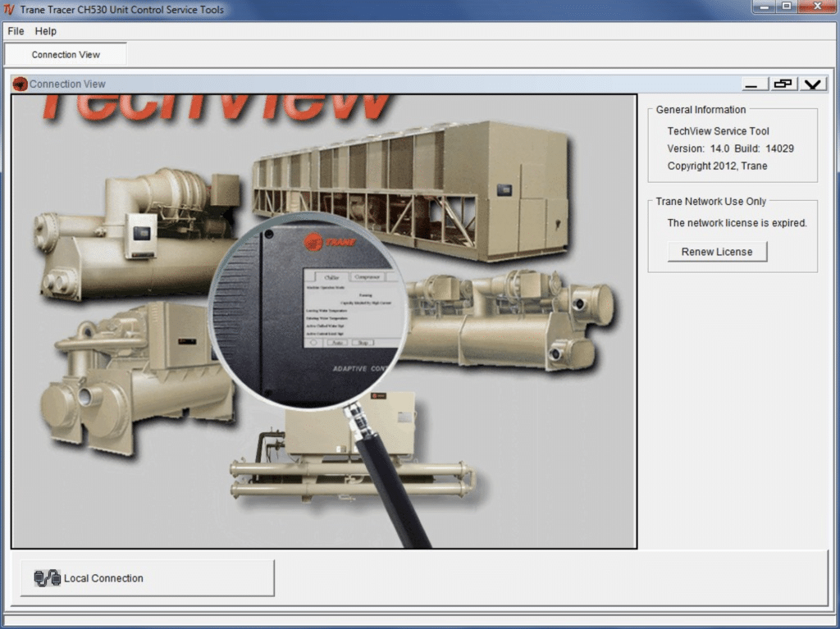Click 'The network license is expired.' text
The height and width of the screenshot is (629, 840).
coord(737,223)
